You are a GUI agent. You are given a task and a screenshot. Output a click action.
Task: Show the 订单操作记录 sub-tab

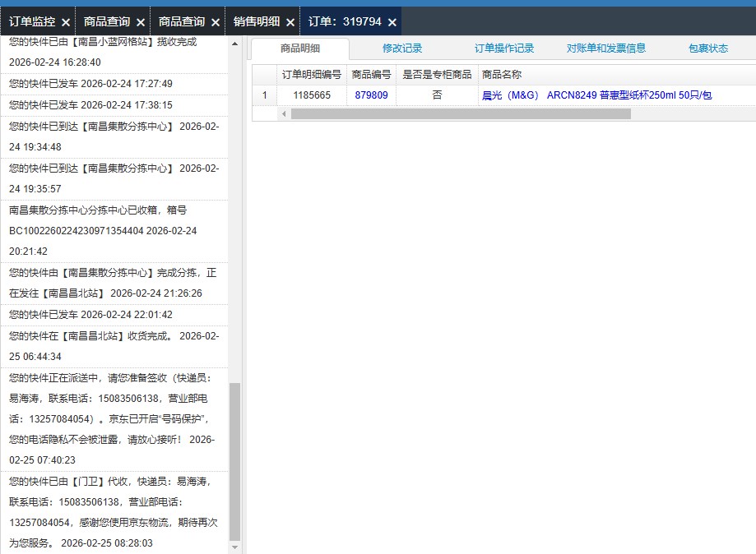(504, 48)
